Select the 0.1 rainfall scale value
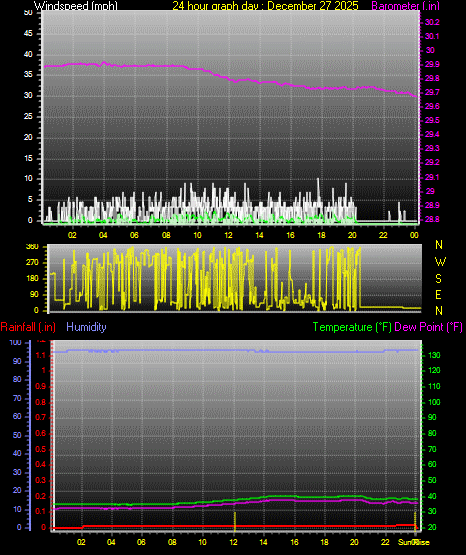466x555 pixels. click(41, 511)
